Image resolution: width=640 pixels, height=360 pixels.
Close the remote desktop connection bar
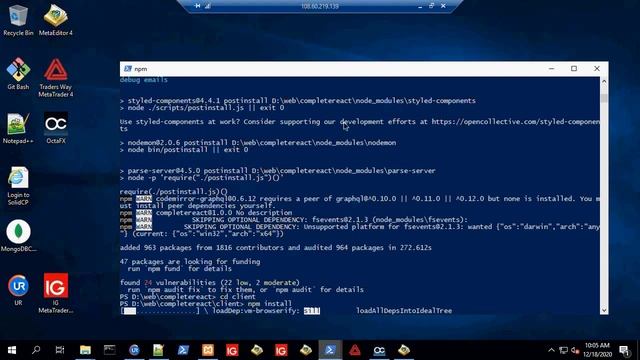443,6
